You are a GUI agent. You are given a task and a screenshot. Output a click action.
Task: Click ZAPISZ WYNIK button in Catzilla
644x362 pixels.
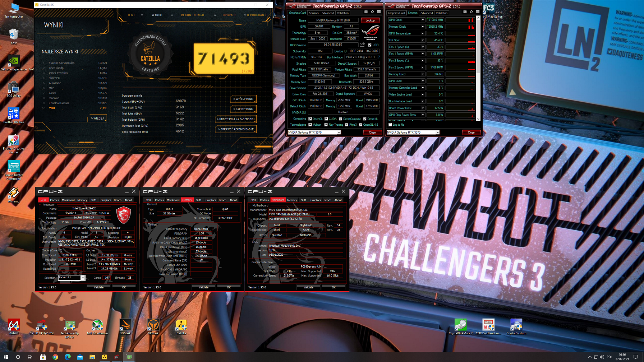click(243, 109)
